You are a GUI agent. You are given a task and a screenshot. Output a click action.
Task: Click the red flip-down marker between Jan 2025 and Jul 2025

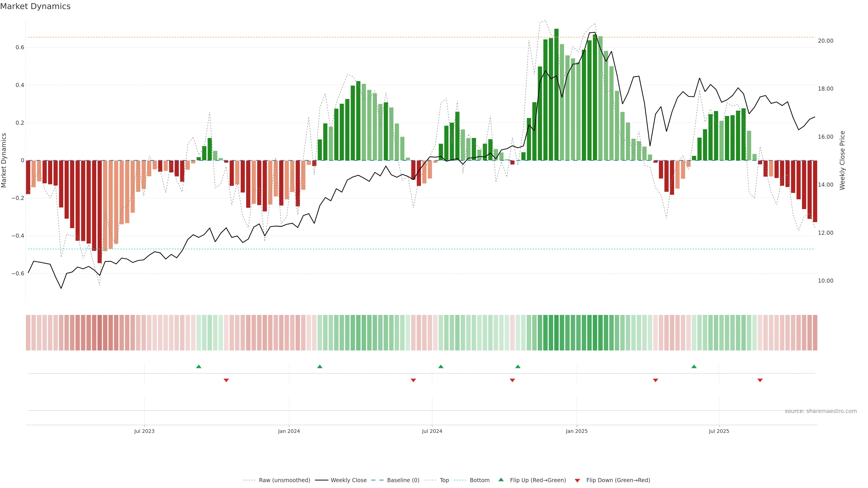[655, 380]
